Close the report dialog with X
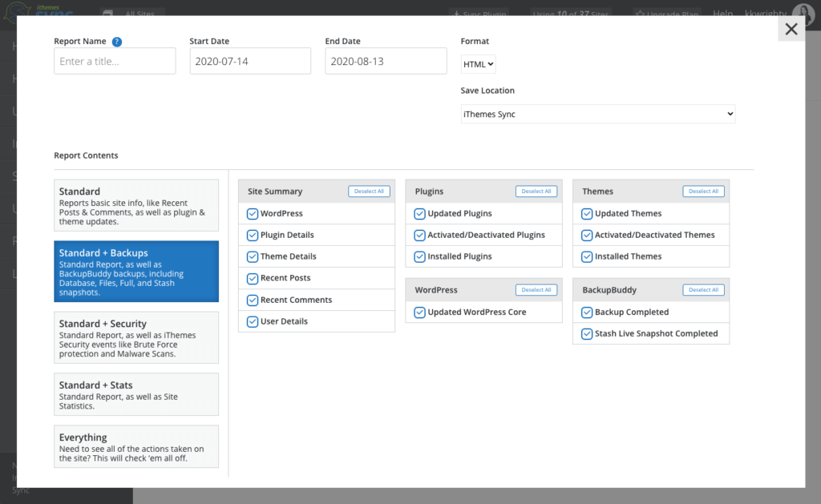Screen dimensions: 821x504 pyautogui.click(x=791, y=29)
